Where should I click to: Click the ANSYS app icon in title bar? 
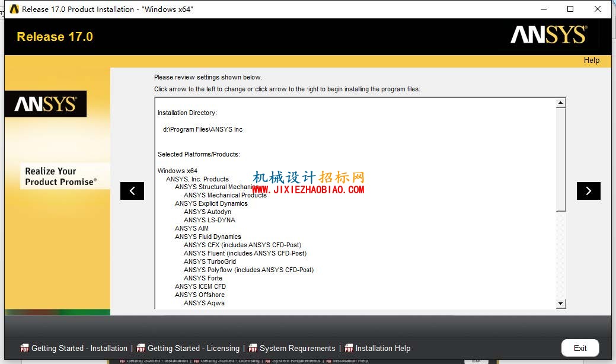(14, 9)
